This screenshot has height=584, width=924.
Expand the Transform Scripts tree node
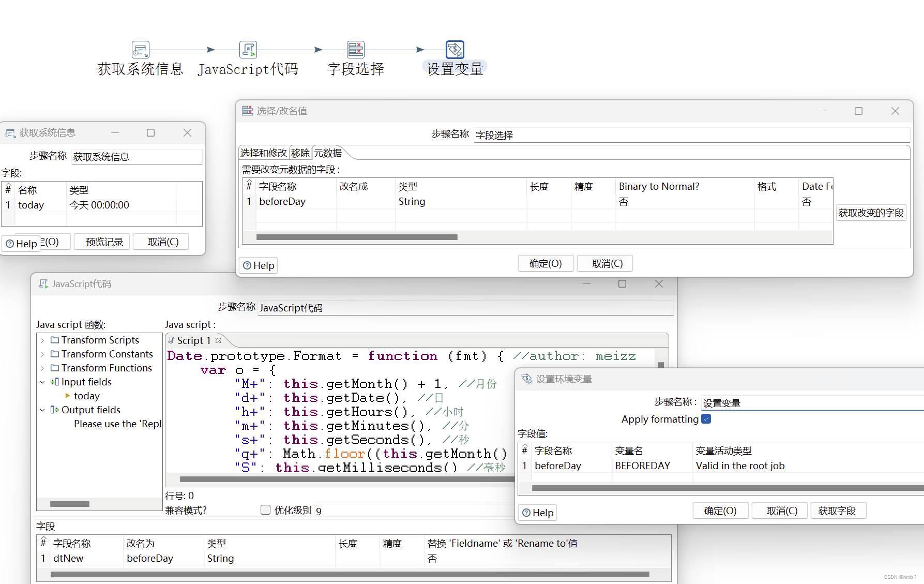tap(42, 340)
